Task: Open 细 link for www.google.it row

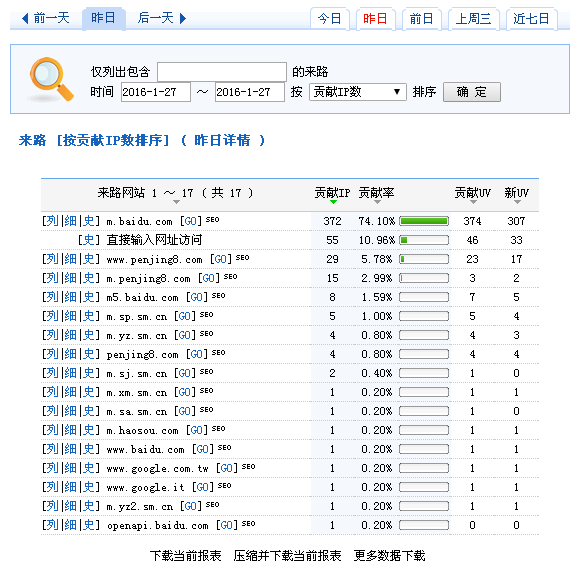Action: click(70, 487)
